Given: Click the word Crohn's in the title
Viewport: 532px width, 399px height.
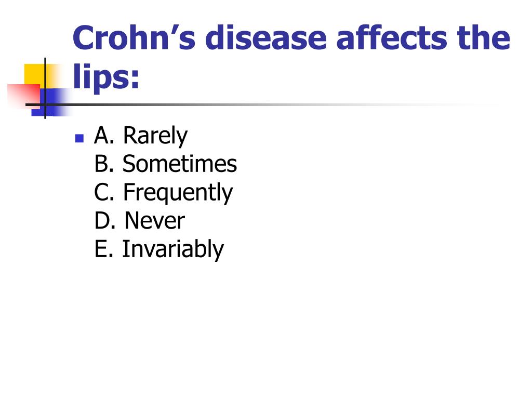Looking at the screenshot, I should [x=135, y=37].
